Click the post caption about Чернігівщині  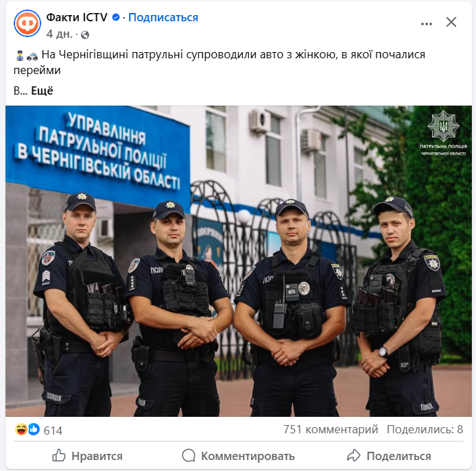[x=219, y=62]
